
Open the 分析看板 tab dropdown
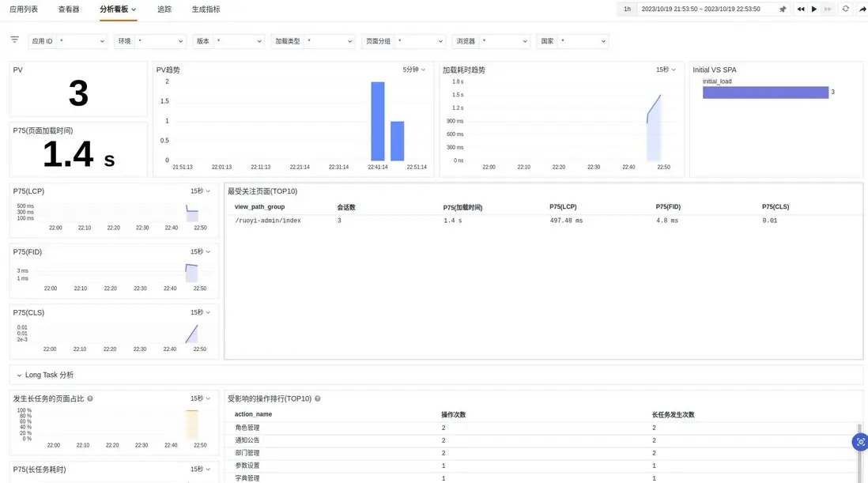[118, 9]
